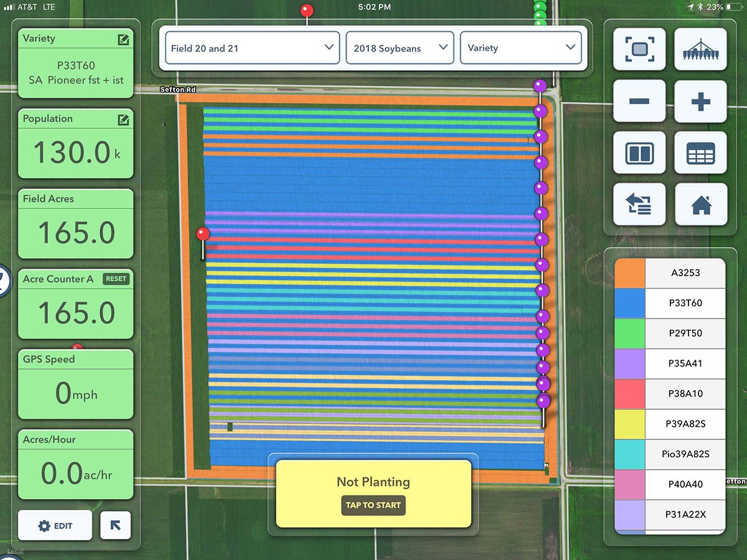Image resolution: width=747 pixels, height=560 pixels.
Task: Open the Field 20 and 21 dropdown
Action: 251,47
